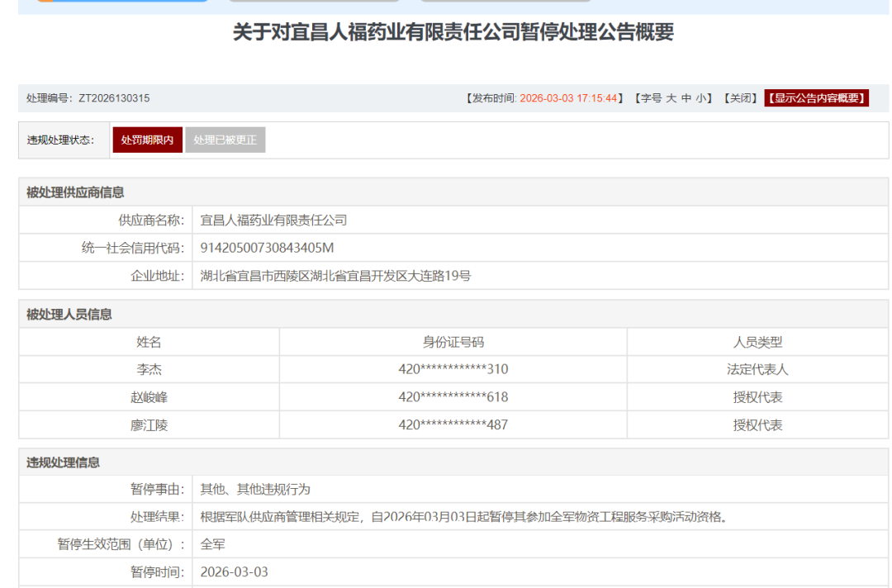The height and width of the screenshot is (588, 892).
Task: Select processing number ZT2026130315
Action: click(114, 98)
